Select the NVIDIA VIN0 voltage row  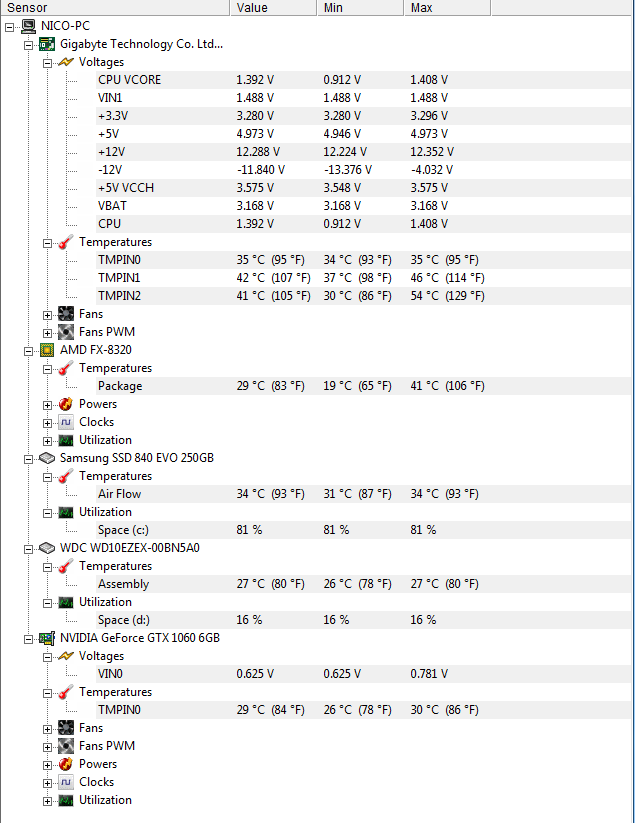(x=363, y=674)
